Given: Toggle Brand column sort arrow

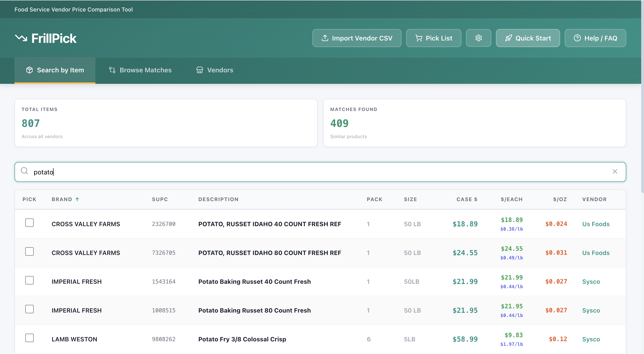Looking at the screenshot, I should click(x=77, y=199).
